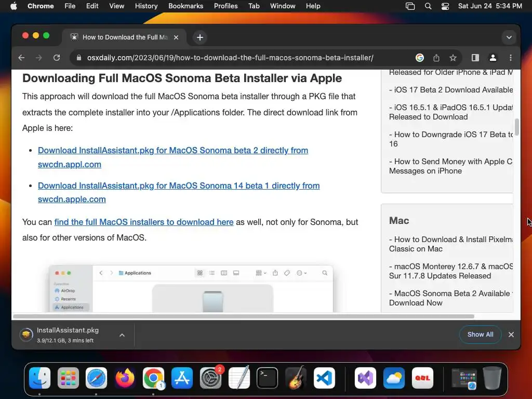
Task: Open the Apple menu
Action: 14,6
